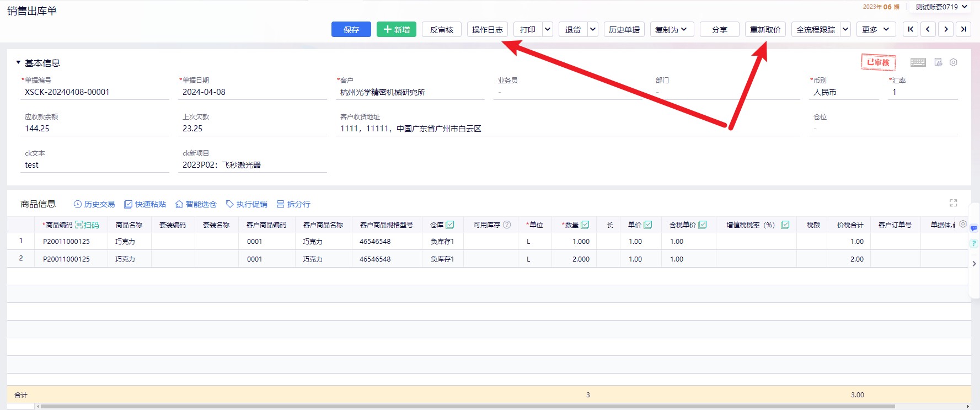This screenshot has height=410, width=980.
Task: Jump to last document
Action: point(963,29)
